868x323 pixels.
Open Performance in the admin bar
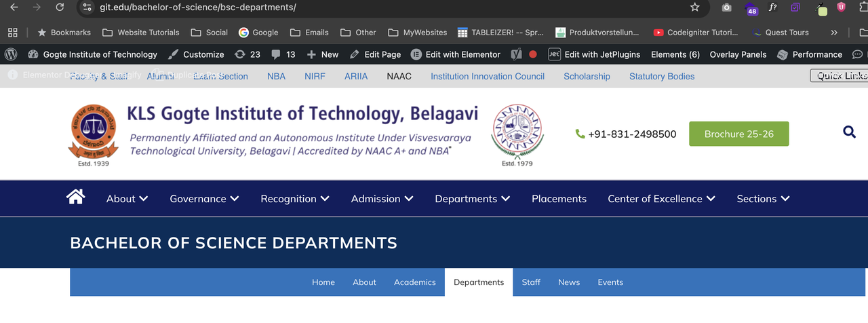pyautogui.click(x=810, y=54)
